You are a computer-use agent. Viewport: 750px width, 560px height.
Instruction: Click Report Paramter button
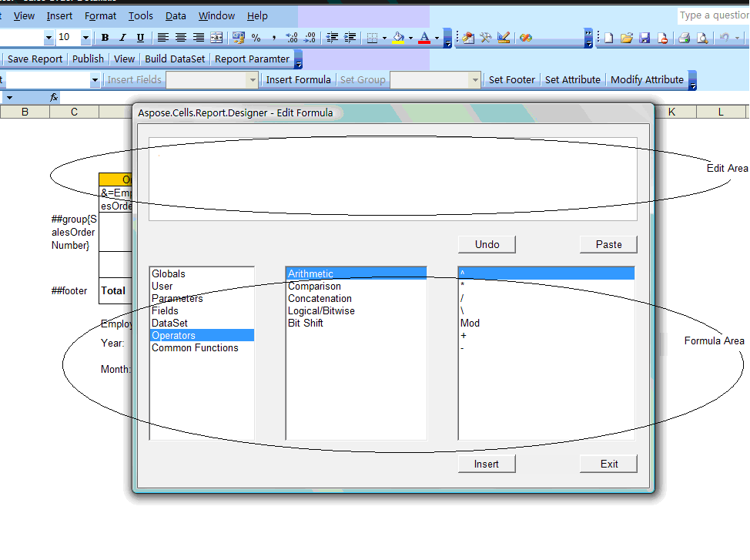(252, 59)
